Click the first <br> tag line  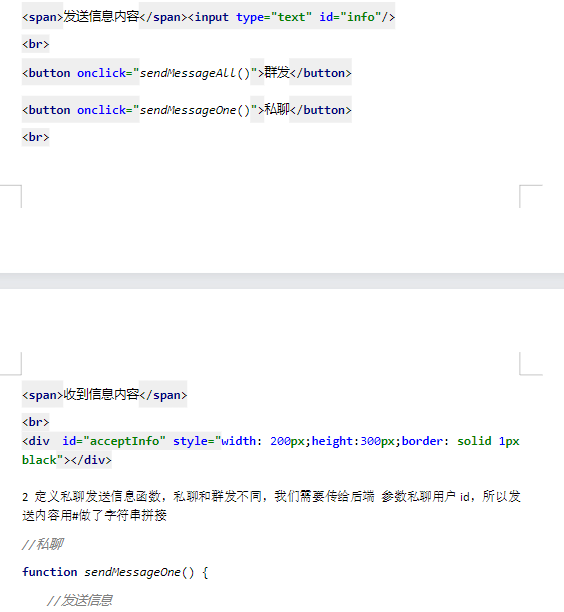pos(36,44)
